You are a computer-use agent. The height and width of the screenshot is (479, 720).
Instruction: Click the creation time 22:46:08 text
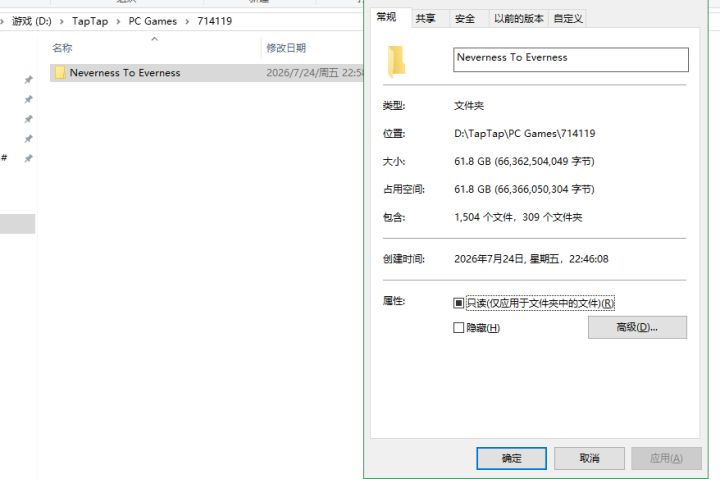tap(589, 259)
